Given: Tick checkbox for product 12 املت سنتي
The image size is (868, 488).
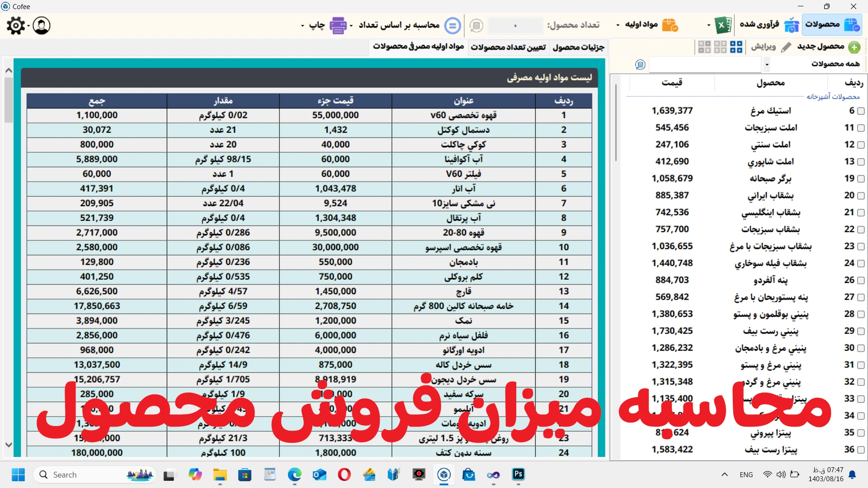Looking at the screenshot, I should (x=861, y=145).
